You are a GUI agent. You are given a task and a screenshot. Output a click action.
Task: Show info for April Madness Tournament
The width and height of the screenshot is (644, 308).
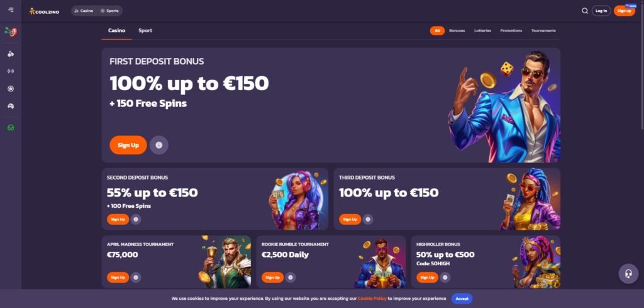[x=136, y=278]
